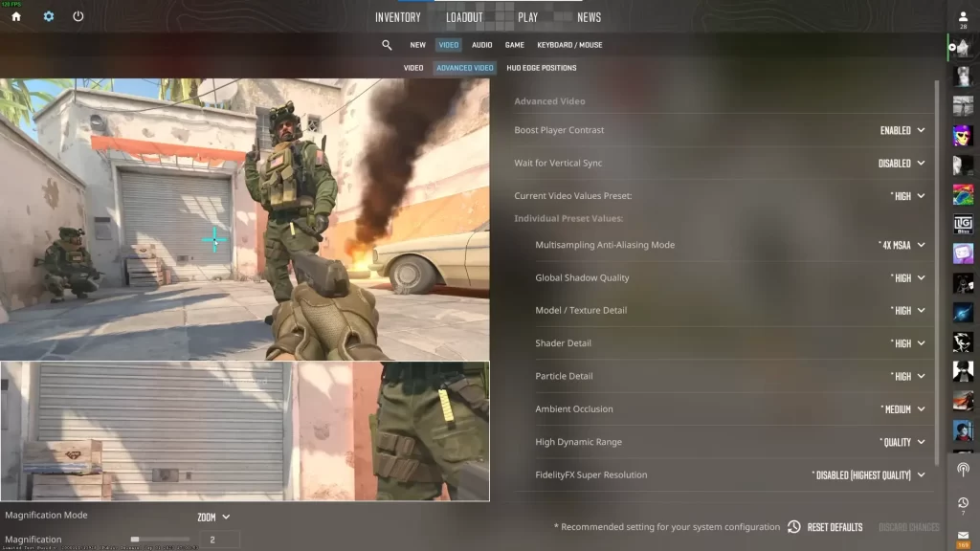Open the INVENTORY tab
Image resolution: width=980 pixels, height=551 pixels.
tap(398, 17)
